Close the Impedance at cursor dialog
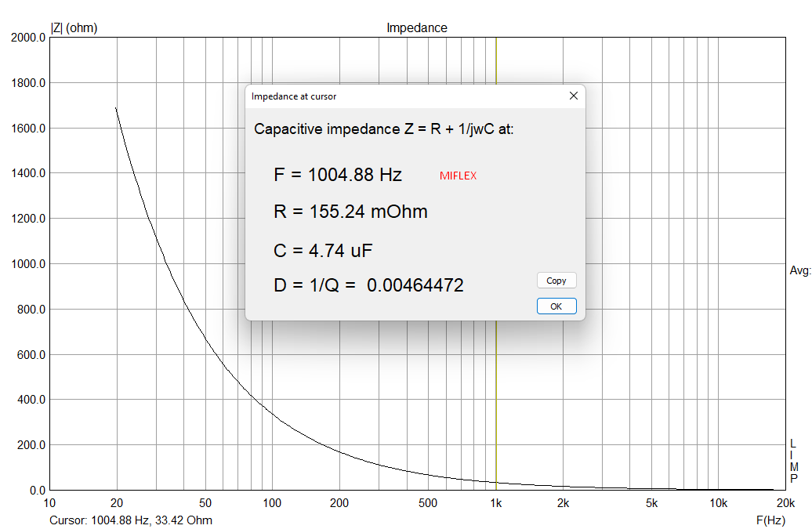The image size is (812, 529). (x=573, y=96)
